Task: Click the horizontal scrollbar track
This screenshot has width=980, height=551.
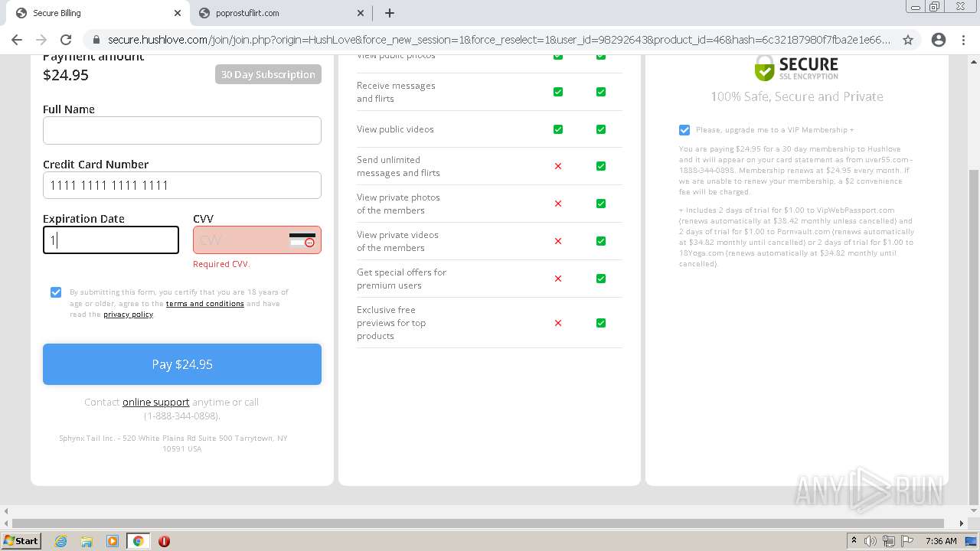Action: [479, 523]
